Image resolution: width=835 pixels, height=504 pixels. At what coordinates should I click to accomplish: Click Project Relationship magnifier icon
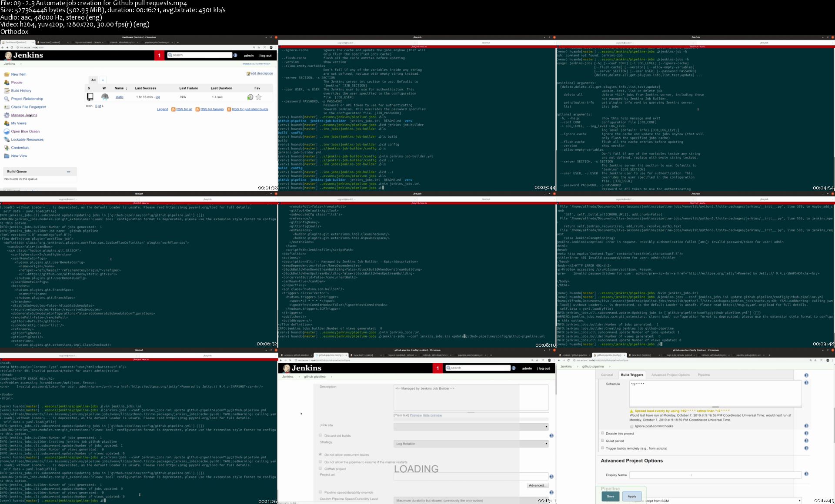pos(7,99)
